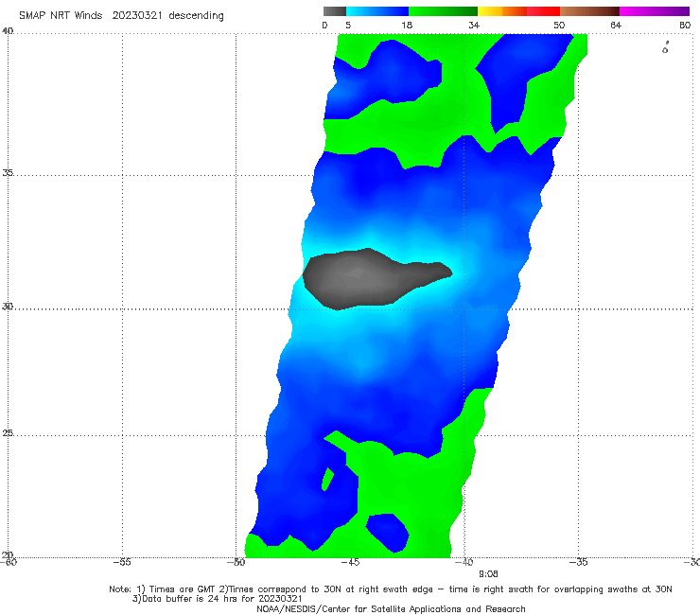Pick the gray 0–5 segment of the color bar
The width and height of the screenshot is (700, 615).
(x=334, y=11)
